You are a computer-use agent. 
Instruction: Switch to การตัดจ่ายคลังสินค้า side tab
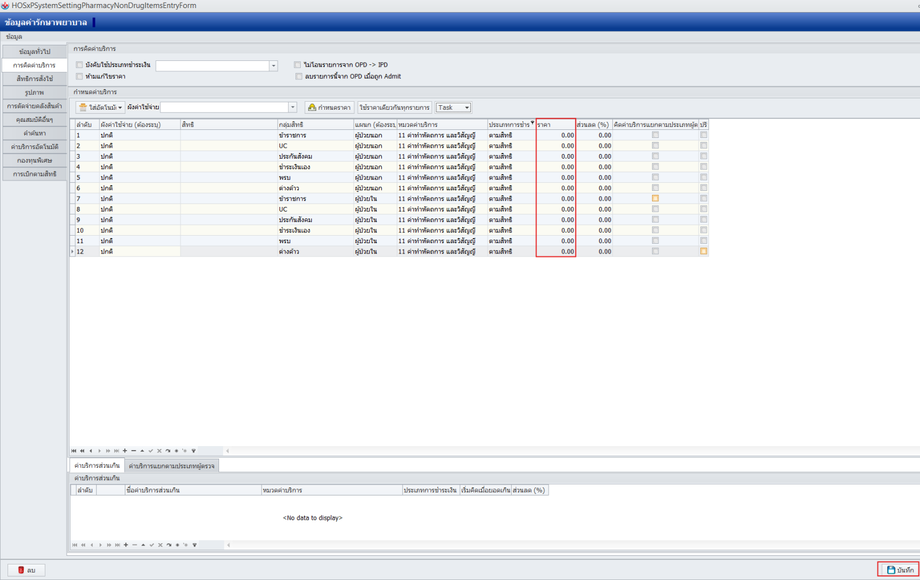[x=35, y=106]
